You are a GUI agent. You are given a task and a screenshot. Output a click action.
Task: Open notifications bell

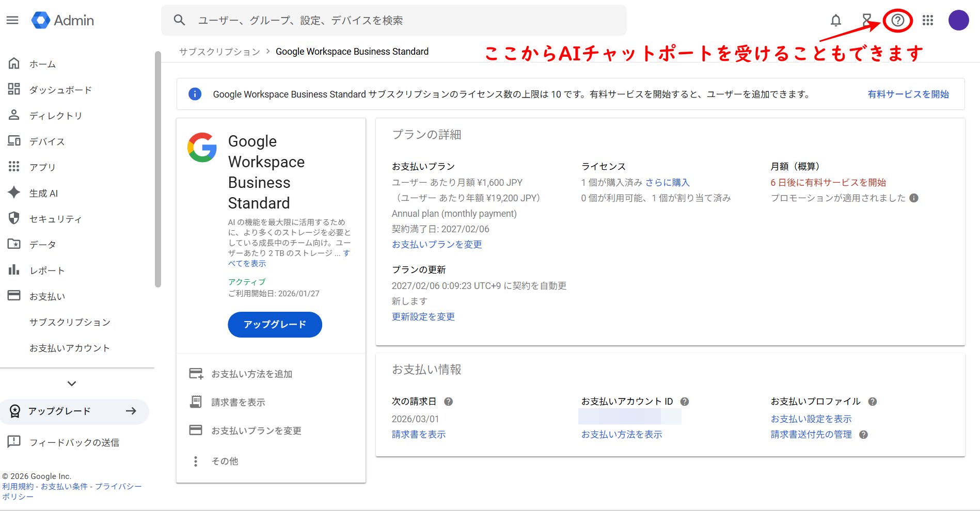pyautogui.click(x=835, y=20)
